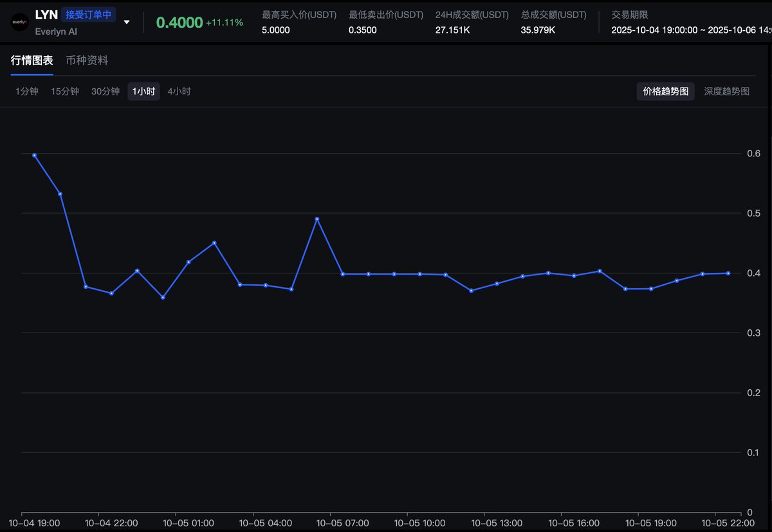
Task: Expand the LYN token selector dropdown arrow
Action: (127, 22)
